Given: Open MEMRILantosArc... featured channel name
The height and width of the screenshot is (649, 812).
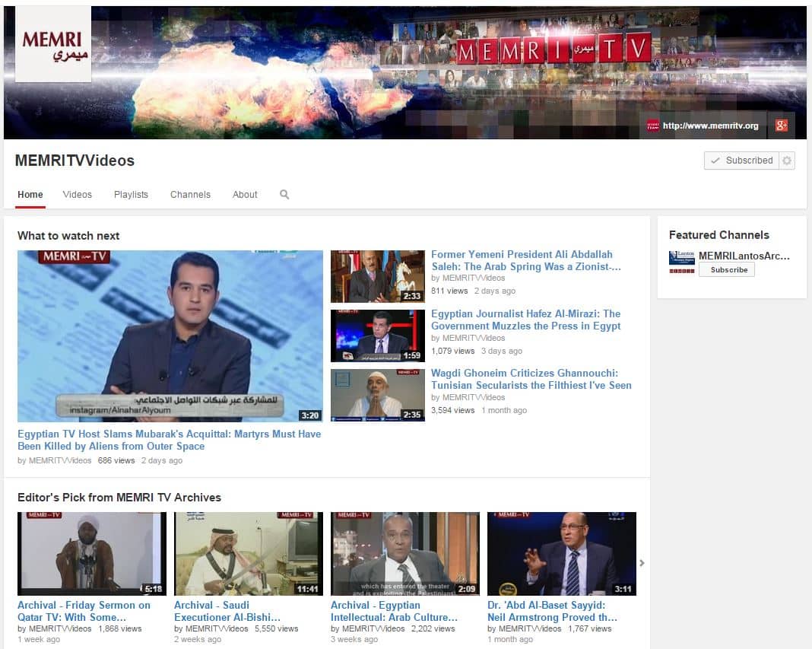Looking at the screenshot, I should (744, 256).
